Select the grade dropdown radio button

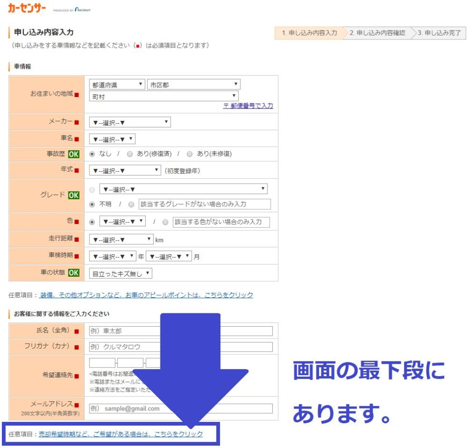coord(92,190)
